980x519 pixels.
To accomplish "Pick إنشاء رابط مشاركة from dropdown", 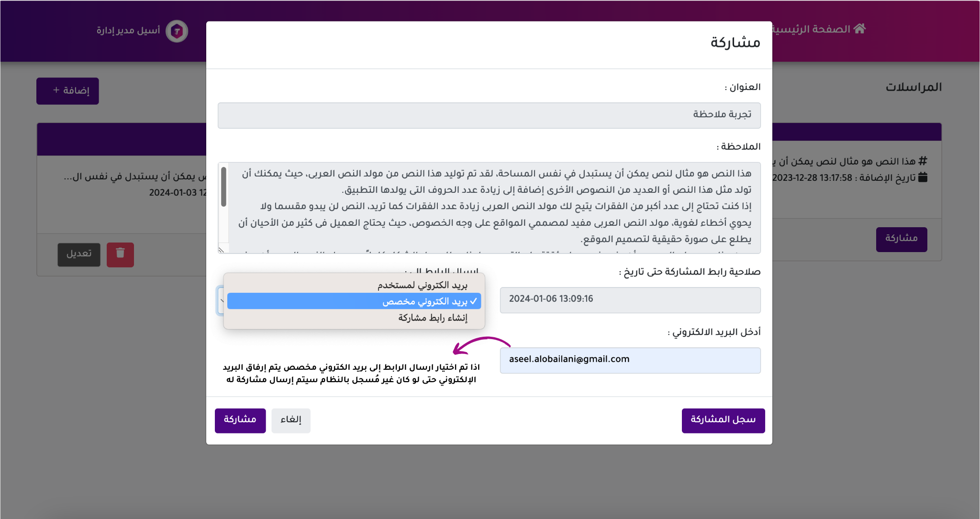I will coord(433,318).
